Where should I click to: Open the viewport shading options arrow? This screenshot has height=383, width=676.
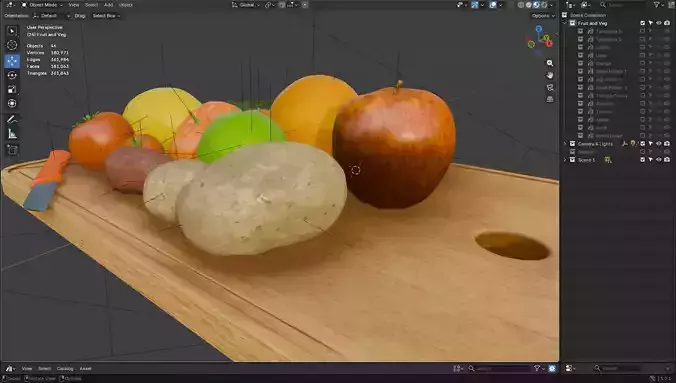pyautogui.click(x=552, y=5)
